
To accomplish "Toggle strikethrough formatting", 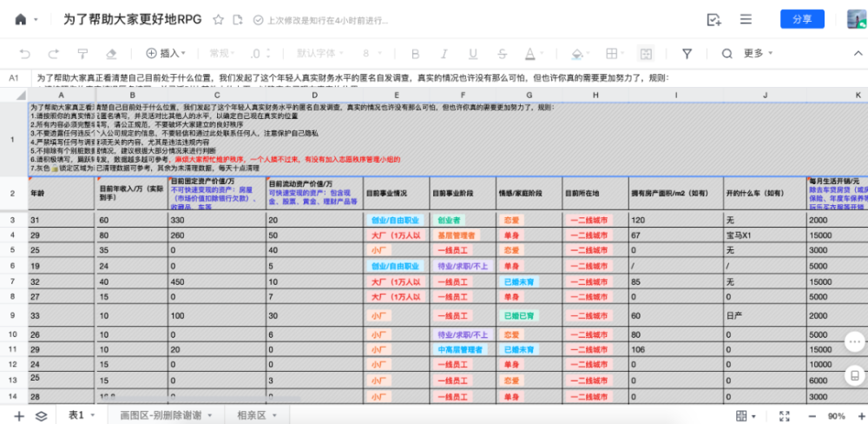I will point(502,54).
